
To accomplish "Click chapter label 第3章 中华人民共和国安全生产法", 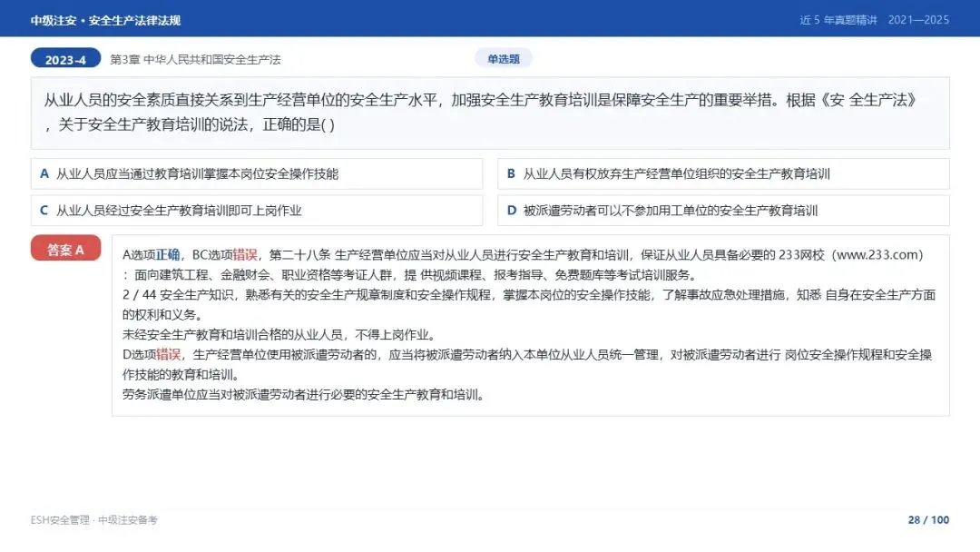I will (x=196, y=59).
